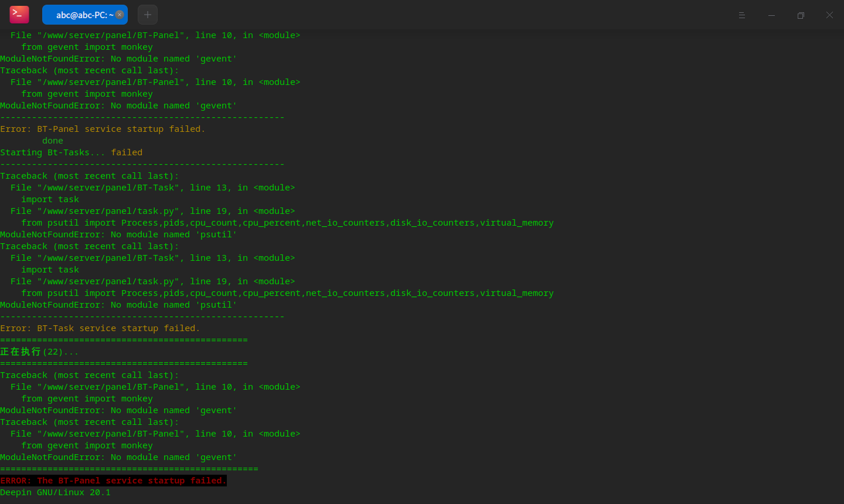Click the Deepin Terminal app icon
This screenshot has height=504, width=844.
pyautogui.click(x=19, y=15)
